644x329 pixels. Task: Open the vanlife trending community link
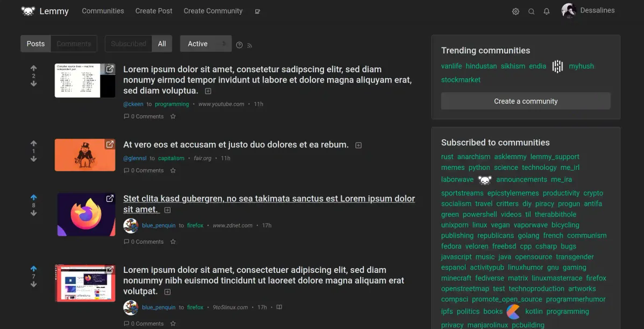pyautogui.click(x=451, y=66)
